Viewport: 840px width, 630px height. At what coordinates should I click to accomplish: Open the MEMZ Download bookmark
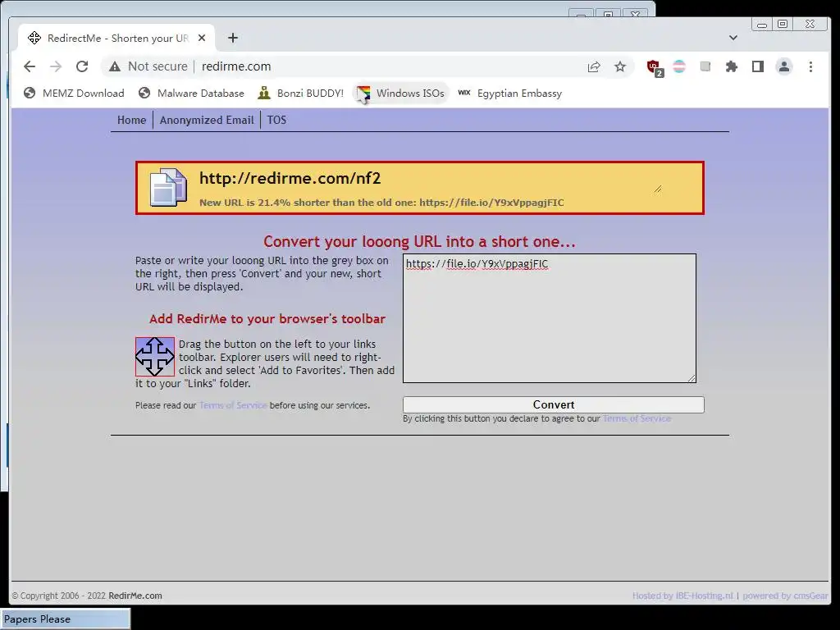click(74, 94)
